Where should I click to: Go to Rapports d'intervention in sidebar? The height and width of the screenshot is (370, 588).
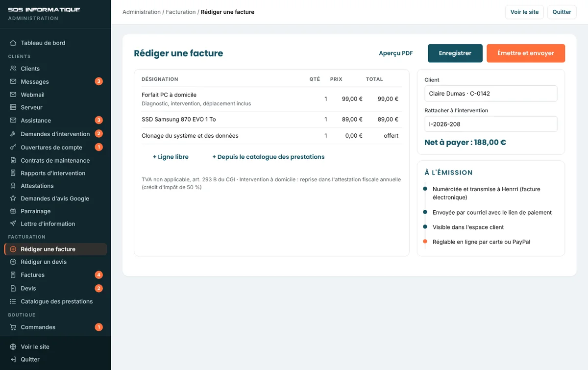[x=55, y=173]
